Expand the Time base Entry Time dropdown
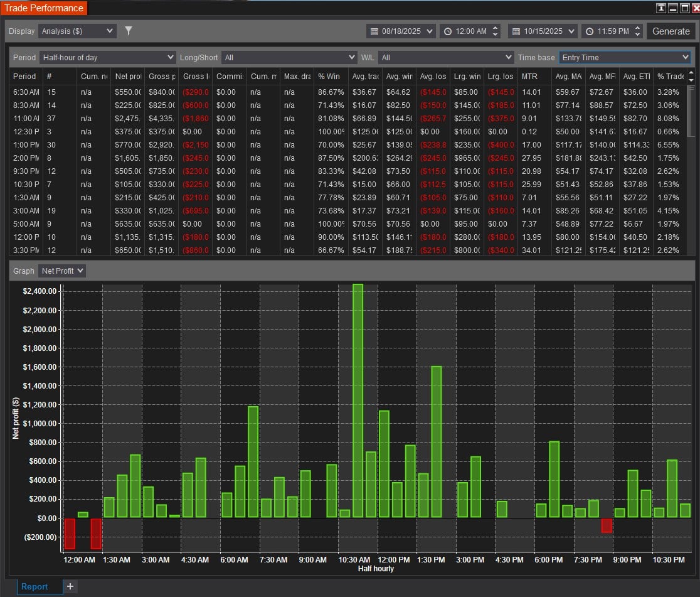The height and width of the screenshot is (597, 700). click(x=625, y=57)
